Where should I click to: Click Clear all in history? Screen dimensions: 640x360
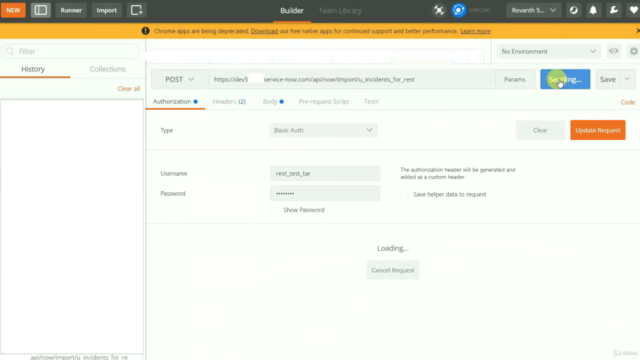coord(129,89)
